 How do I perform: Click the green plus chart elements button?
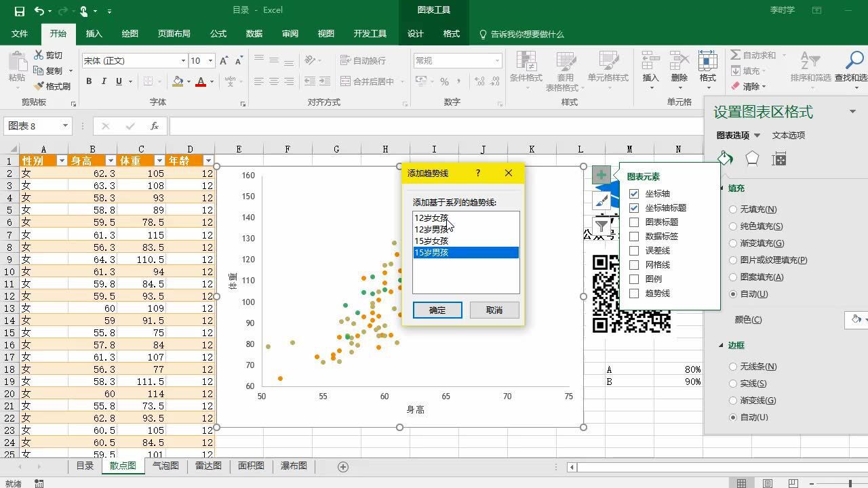pos(601,175)
